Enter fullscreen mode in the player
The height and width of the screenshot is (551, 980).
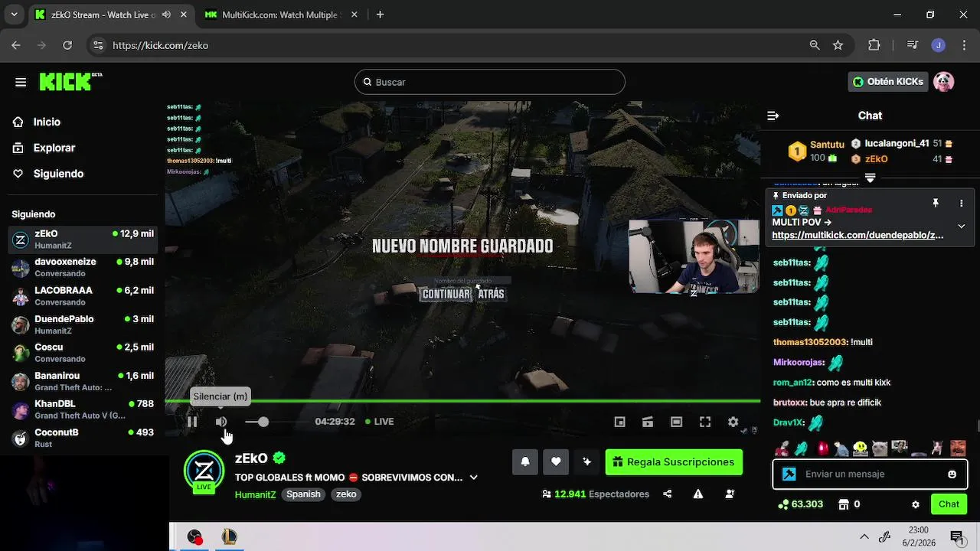[705, 422]
